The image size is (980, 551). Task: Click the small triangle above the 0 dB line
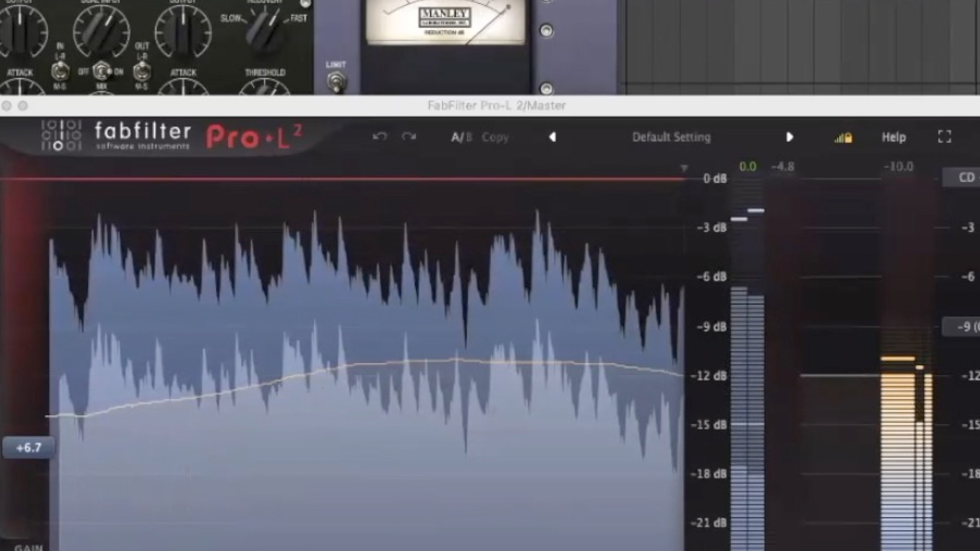pos(684,167)
